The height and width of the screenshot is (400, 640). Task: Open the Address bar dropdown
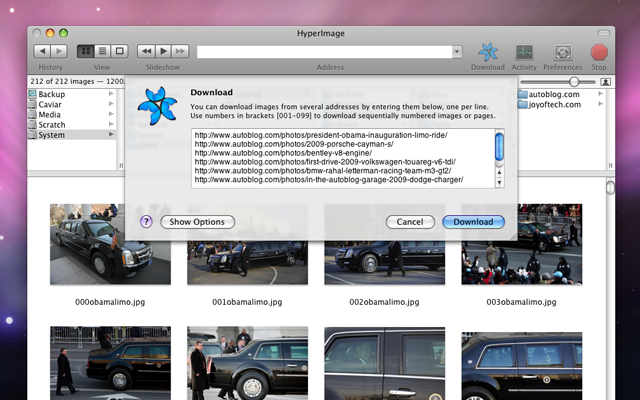tap(457, 51)
